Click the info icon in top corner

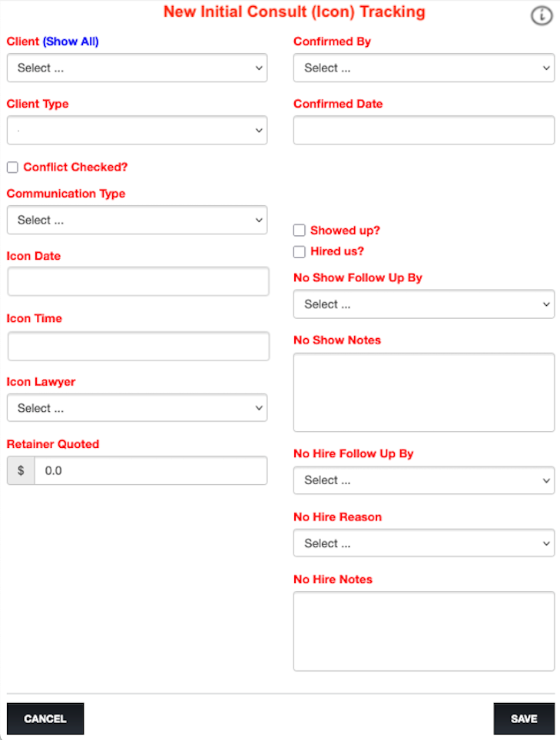point(542,15)
